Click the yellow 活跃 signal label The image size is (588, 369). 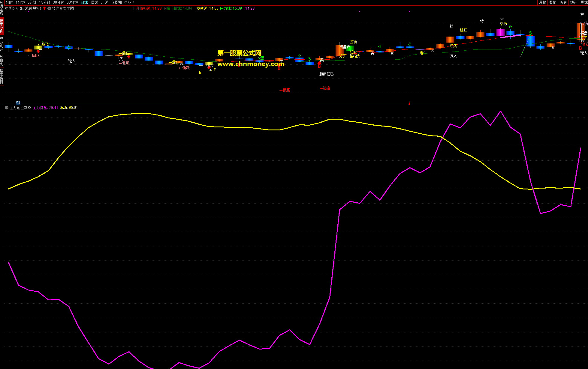coord(504,24)
